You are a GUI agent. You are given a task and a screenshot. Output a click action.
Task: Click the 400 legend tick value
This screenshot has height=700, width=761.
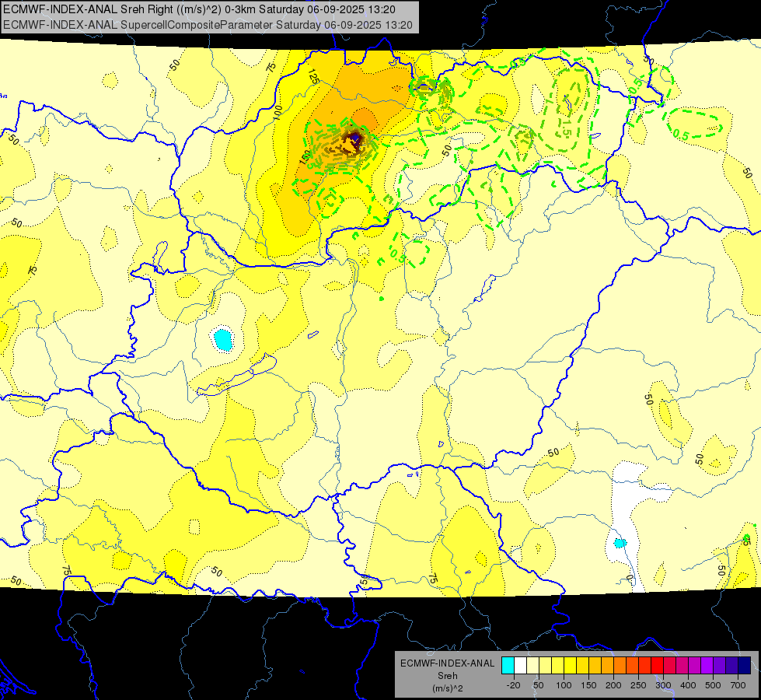688,685
